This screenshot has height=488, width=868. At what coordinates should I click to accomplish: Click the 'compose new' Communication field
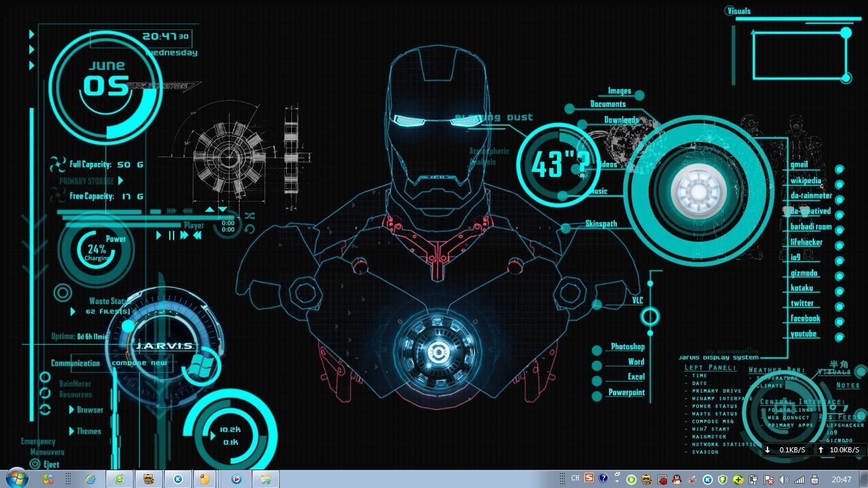tap(139, 363)
